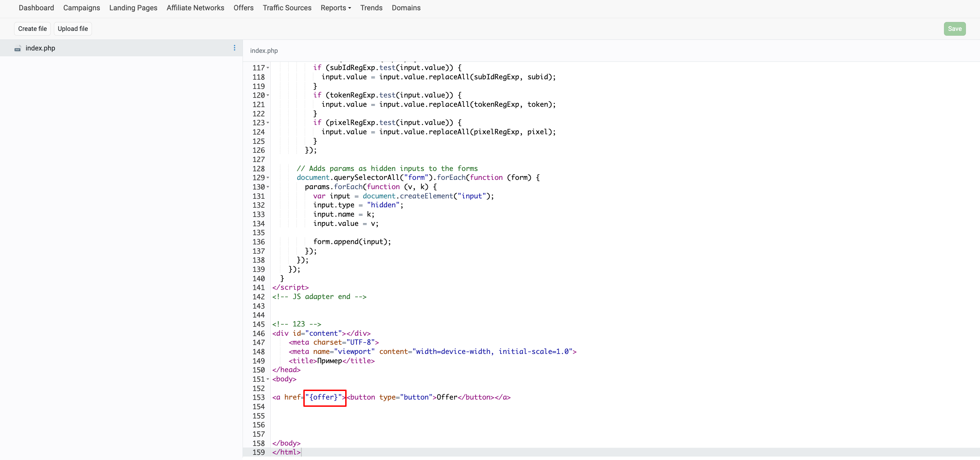Click the closing </head> tag
980x460 pixels.
[x=286, y=370]
